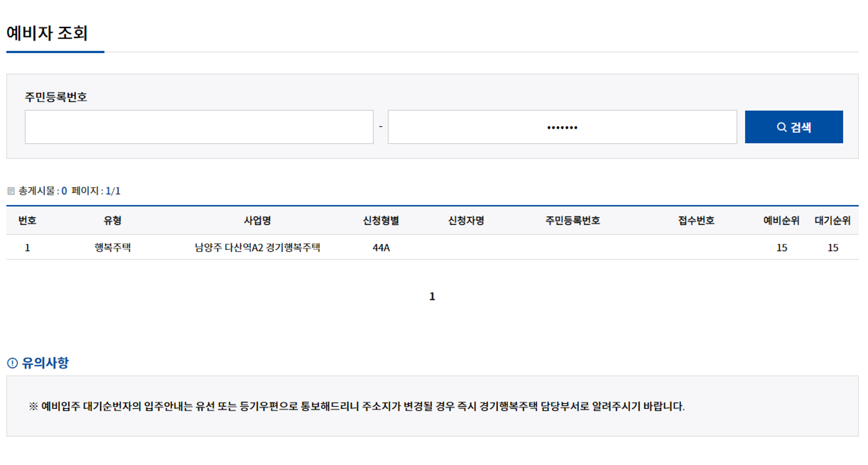Click the 주민등록번호 form label
The height and width of the screenshot is (465, 868).
pos(56,97)
